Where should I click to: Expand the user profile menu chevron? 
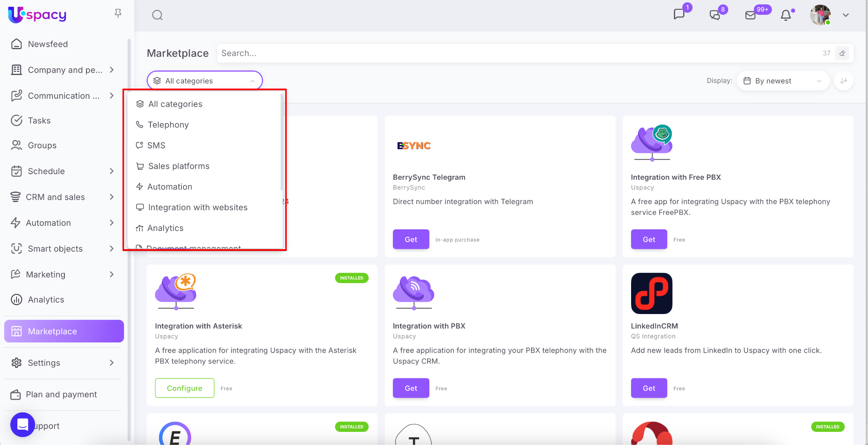846,15
